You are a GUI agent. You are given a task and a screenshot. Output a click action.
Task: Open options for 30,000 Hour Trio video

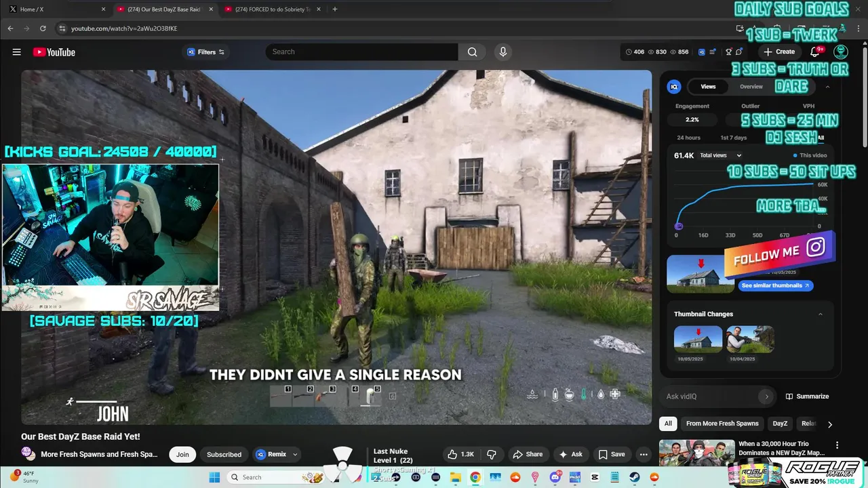point(837,445)
